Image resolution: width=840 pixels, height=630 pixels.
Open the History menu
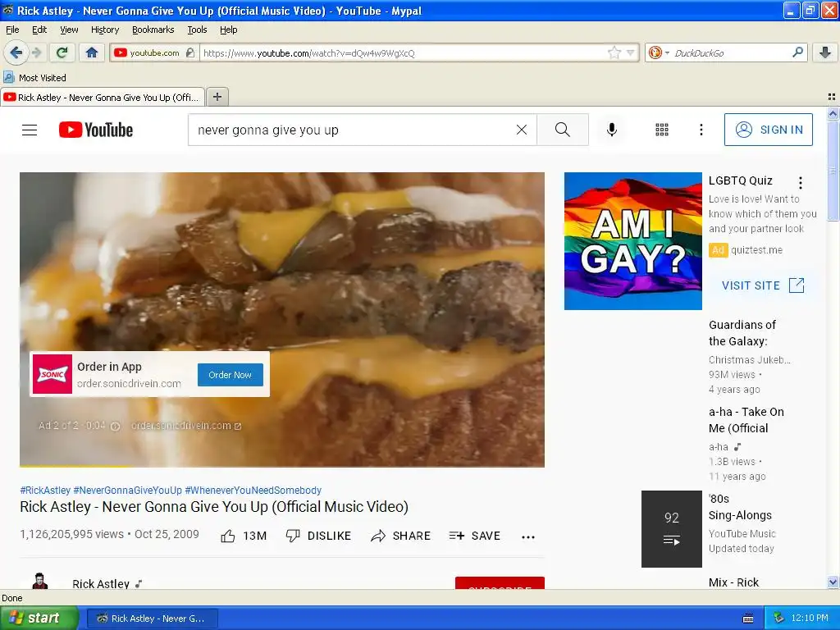(104, 30)
